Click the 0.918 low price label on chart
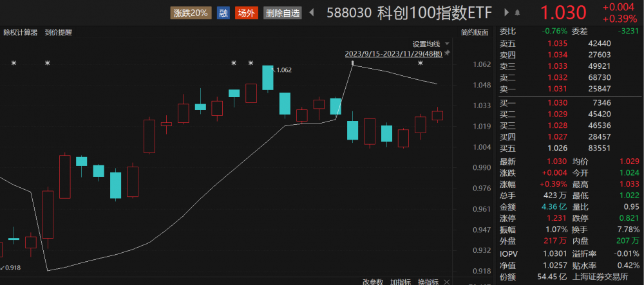This screenshot has height=285, width=644. 12,268
